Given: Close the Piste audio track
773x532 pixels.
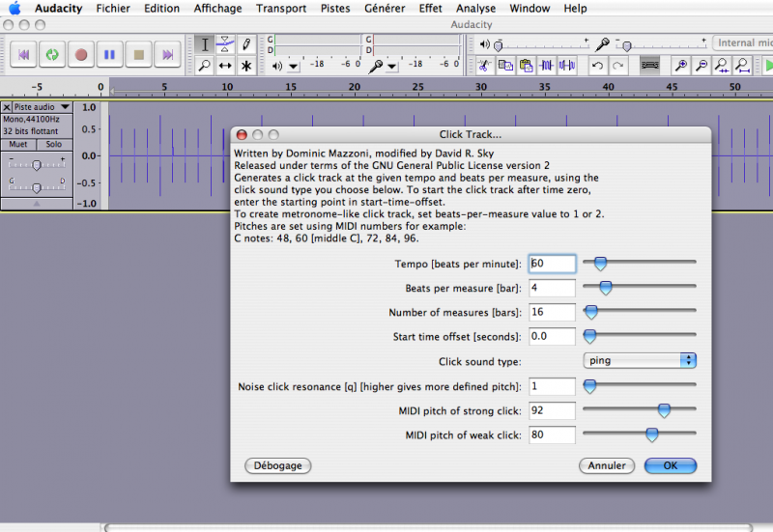Looking at the screenshot, I should pyautogui.click(x=7, y=107).
